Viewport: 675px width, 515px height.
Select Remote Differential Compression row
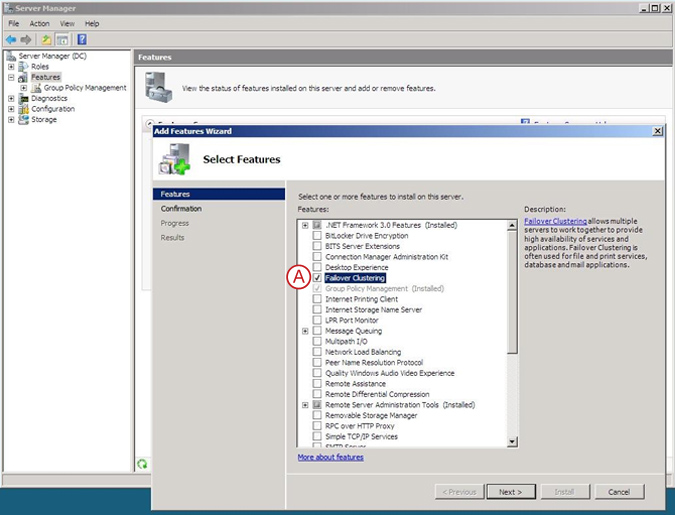coord(377,394)
